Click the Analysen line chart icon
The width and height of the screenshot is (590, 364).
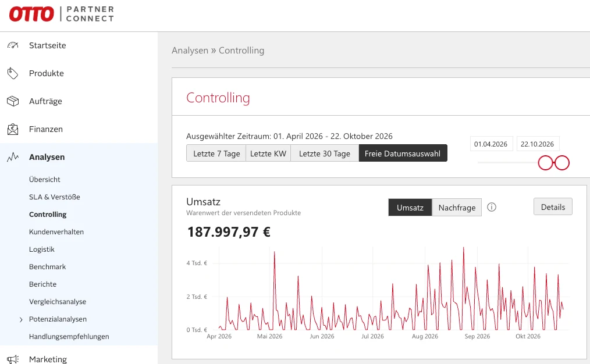click(13, 157)
